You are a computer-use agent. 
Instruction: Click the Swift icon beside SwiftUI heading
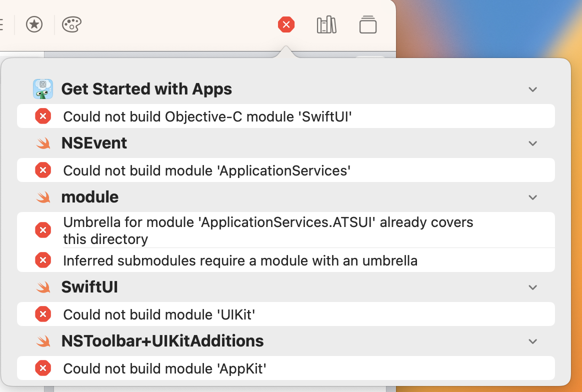coord(43,287)
